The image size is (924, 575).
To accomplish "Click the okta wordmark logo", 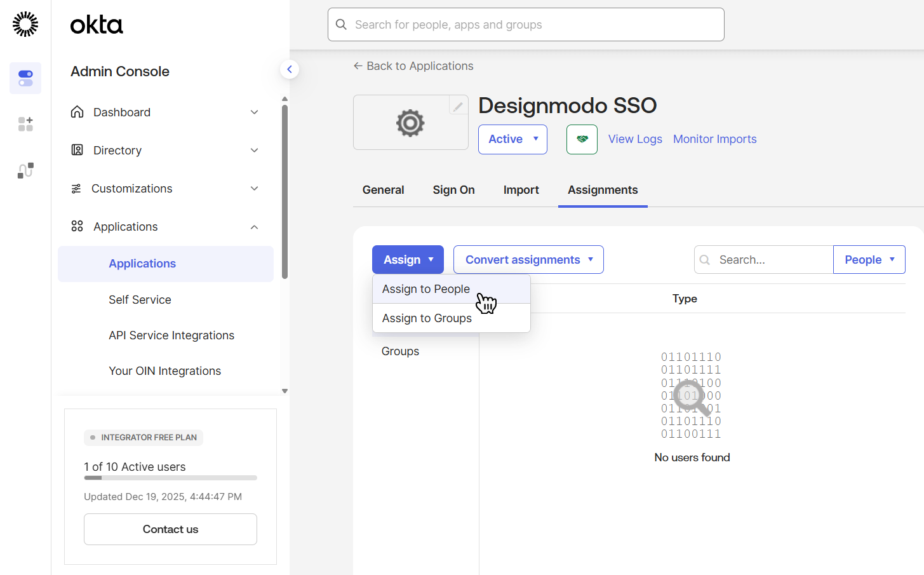I will (x=97, y=25).
